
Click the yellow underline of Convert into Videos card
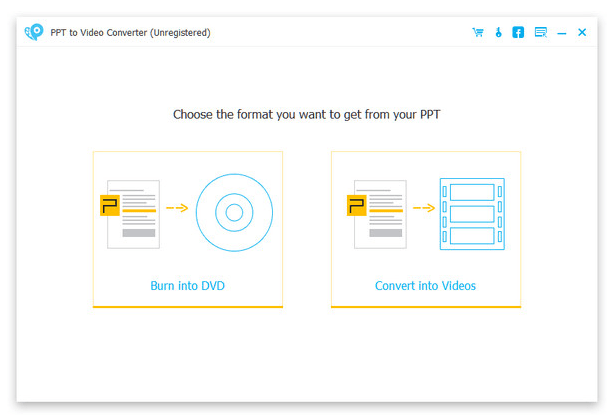point(425,306)
